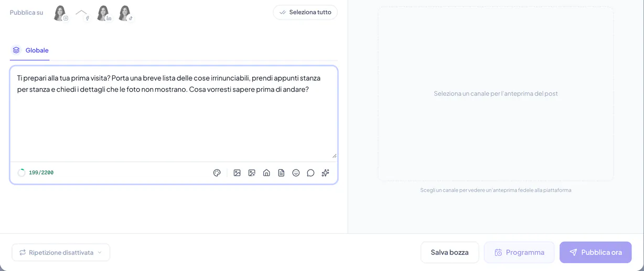Click the Pubblica su label
Screen dimensions: 644x271
click(26, 13)
